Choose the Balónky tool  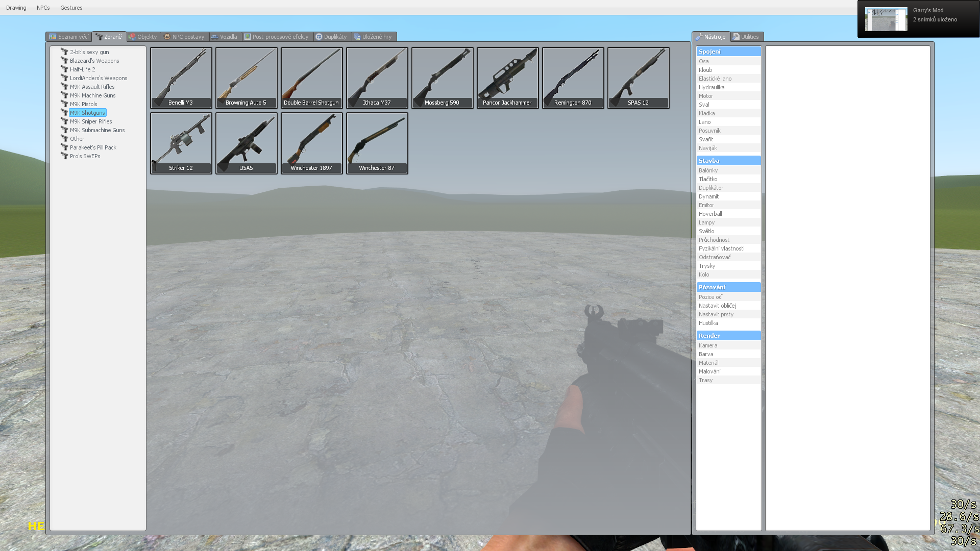(x=728, y=170)
